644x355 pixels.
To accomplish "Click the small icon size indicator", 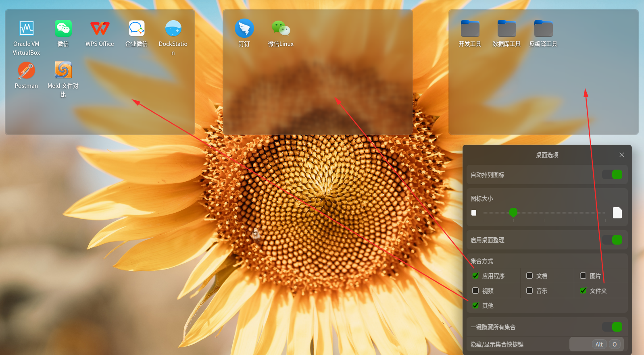I will [474, 213].
